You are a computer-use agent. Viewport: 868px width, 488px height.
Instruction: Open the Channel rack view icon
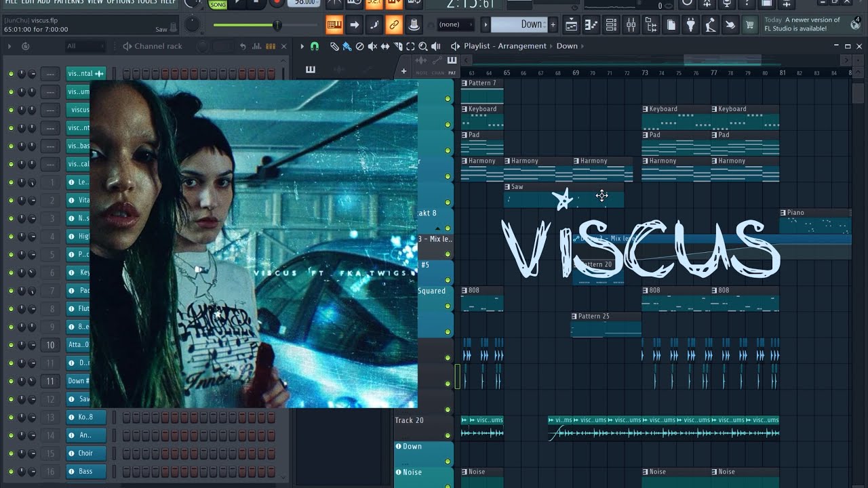point(611,25)
